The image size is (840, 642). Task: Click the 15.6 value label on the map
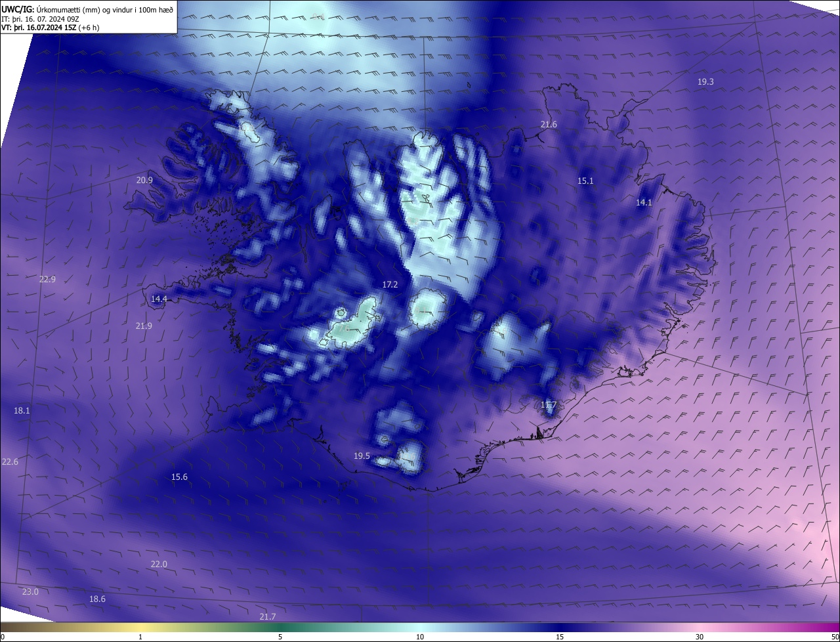tap(179, 477)
